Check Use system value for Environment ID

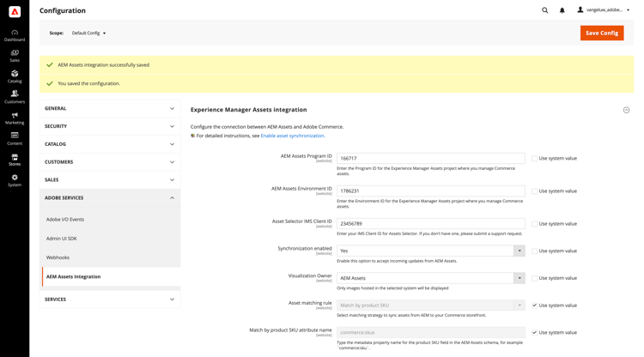(534, 191)
